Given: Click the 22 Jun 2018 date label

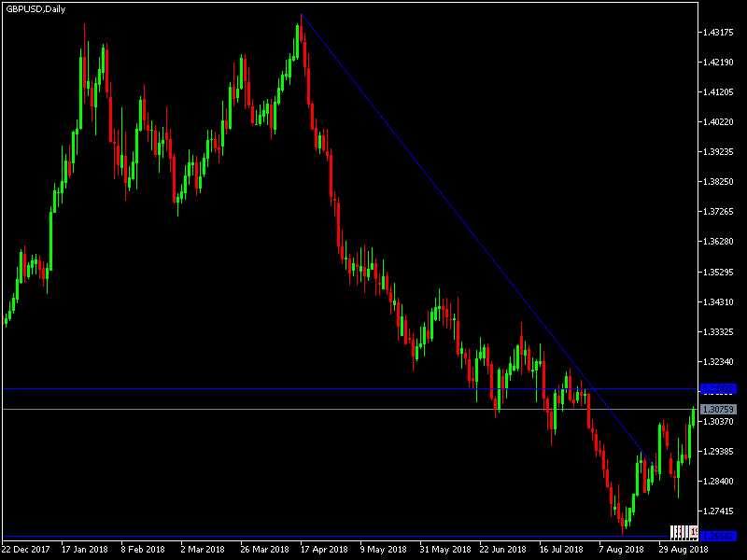Looking at the screenshot, I should (503, 550).
